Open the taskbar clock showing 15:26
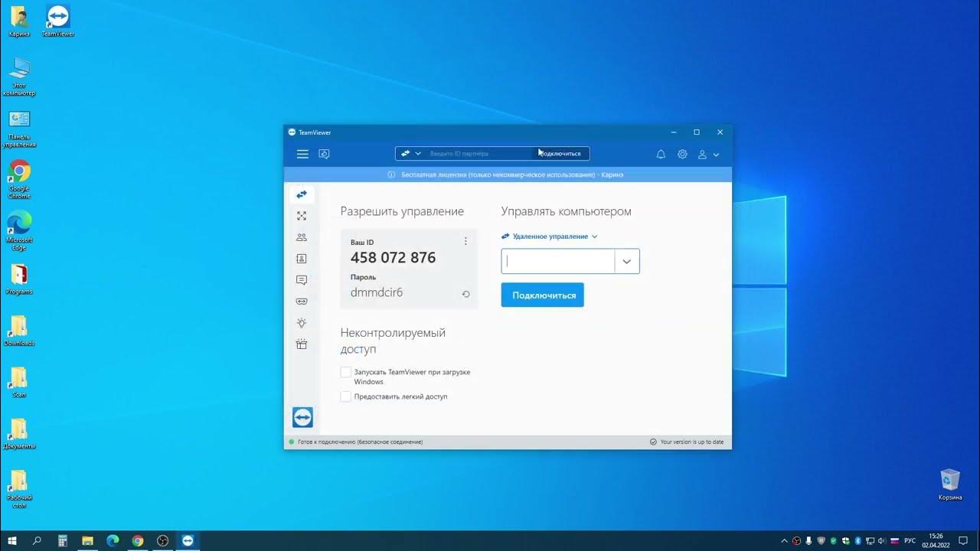 936,540
